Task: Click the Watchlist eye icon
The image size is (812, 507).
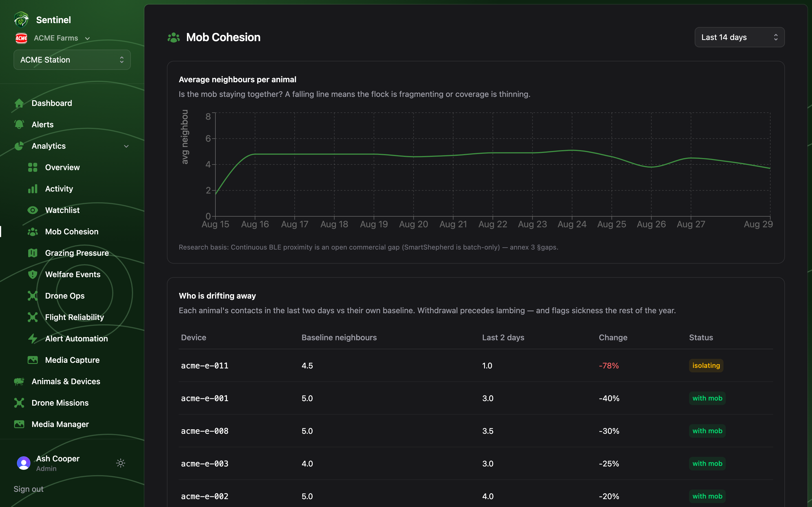Action: point(32,210)
